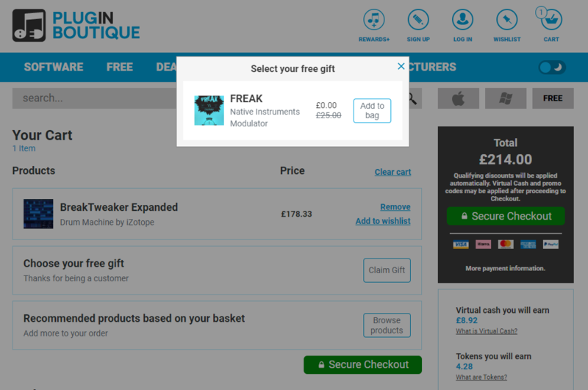Open the Software menu
The height and width of the screenshot is (390, 588).
click(x=54, y=67)
